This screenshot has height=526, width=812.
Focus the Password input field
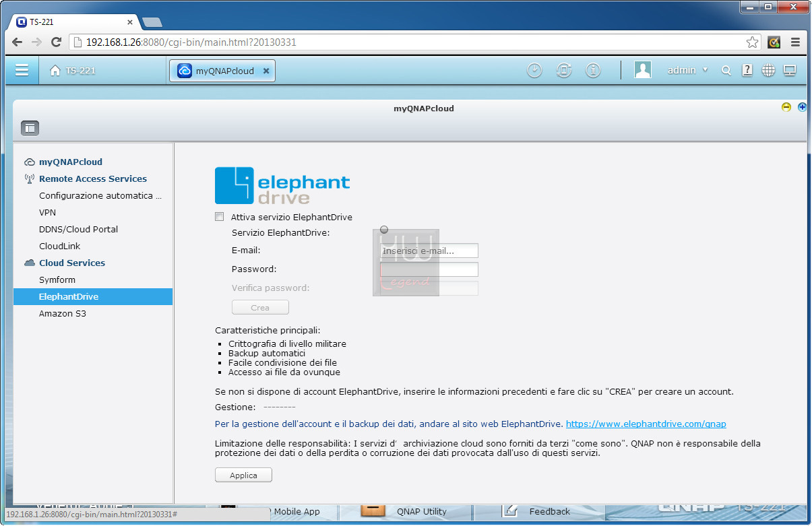429,269
